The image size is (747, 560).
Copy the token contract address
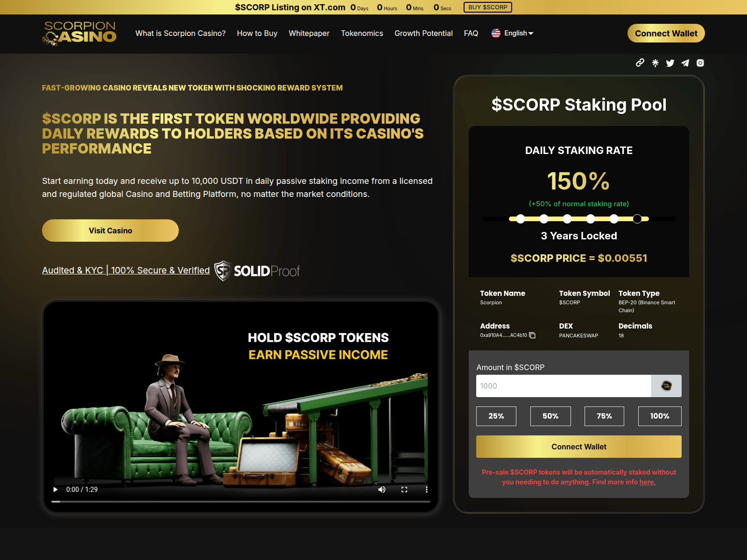point(532,336)
